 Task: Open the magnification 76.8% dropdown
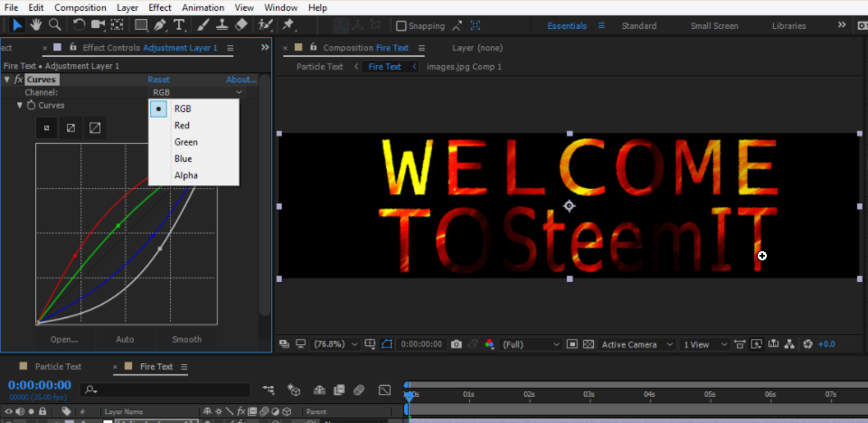click(335, 344)
